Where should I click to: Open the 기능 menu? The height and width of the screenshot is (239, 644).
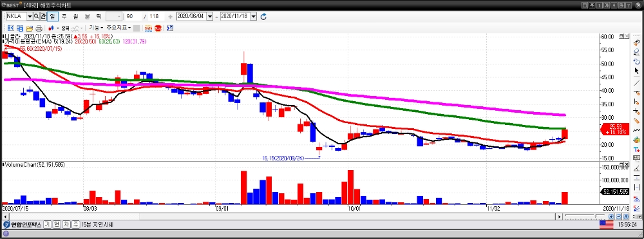click(x=96, y=28)
